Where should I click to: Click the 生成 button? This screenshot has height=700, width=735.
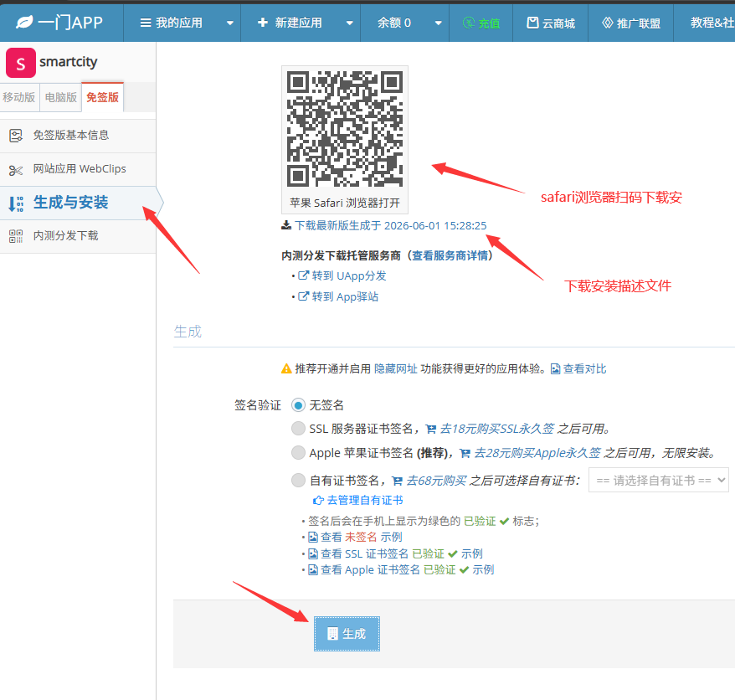(347, 634)
